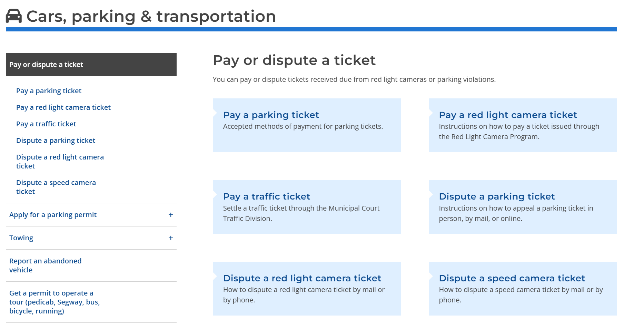Click Apply for a parking permit label

click(x=53, y=215)
